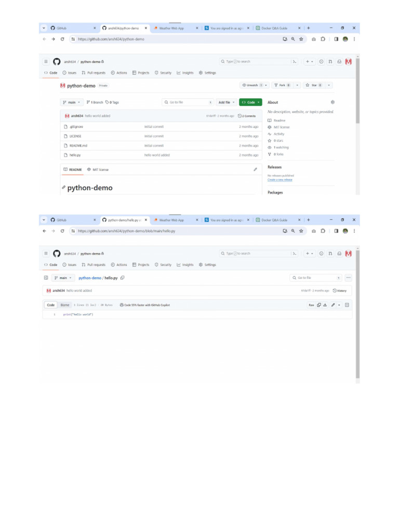Screen dimensions: 399x532
Task: Click python-demo breadcrumb link on hello.py page
Action: click(x=90, y=278)
